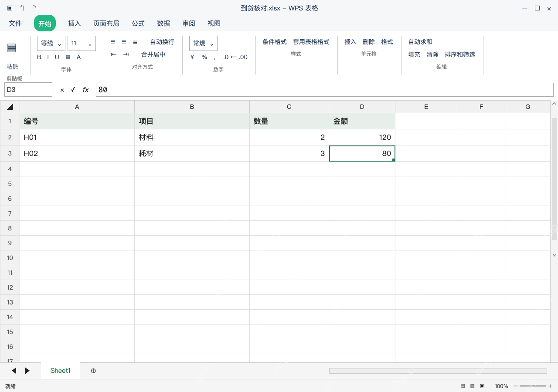Click the zoom slider in the status bar

pyautogui.click(x=533, y=386)
